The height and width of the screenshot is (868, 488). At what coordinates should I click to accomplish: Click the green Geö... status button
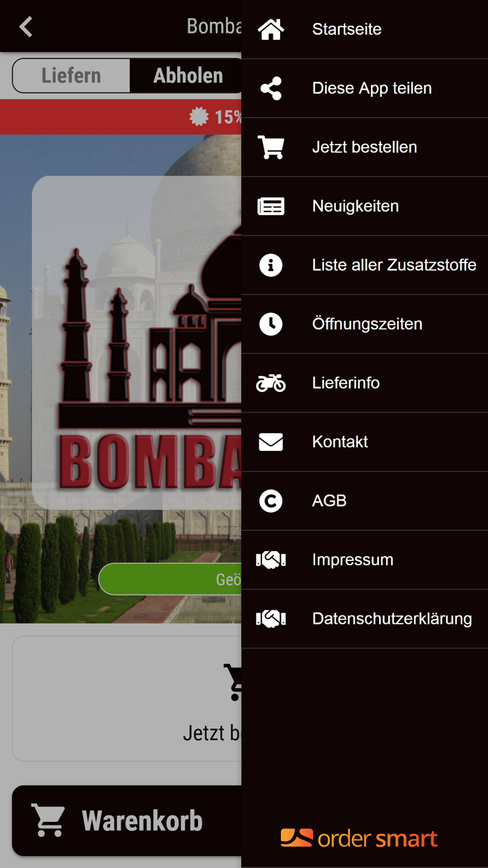coord(171,579)
